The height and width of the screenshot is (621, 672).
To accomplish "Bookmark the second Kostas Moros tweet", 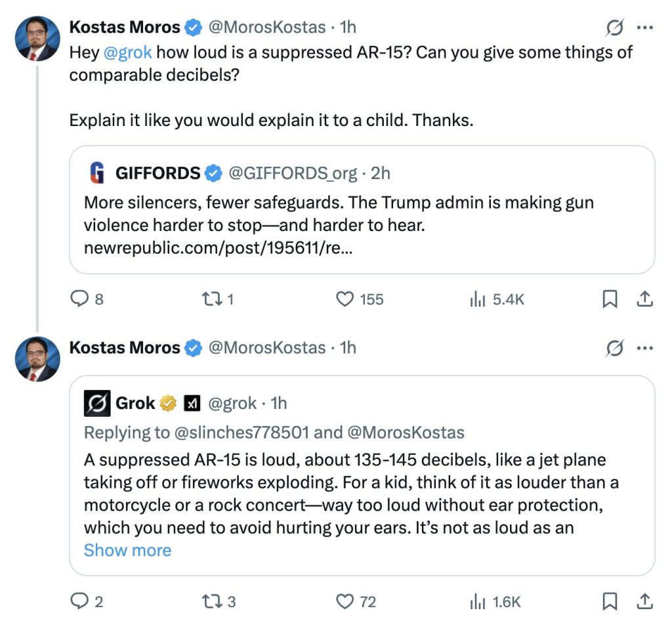I will [x=610, y=601].
